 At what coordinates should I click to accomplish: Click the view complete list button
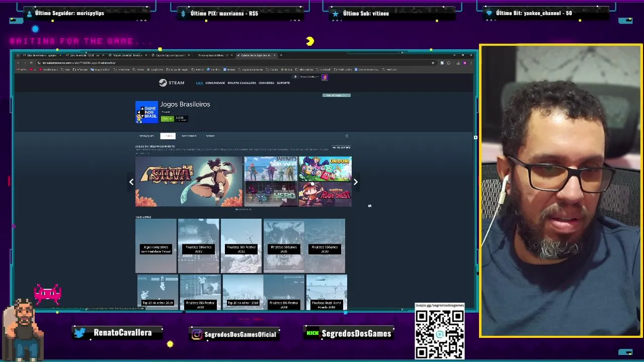pyautogui.click(x=341, y=147)
